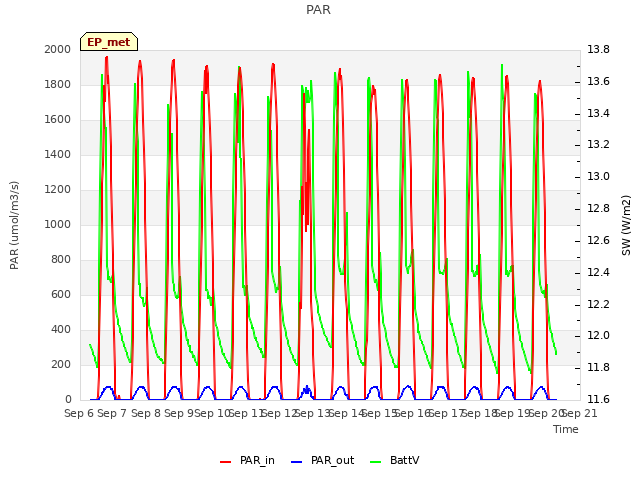This screenshot has width=640, height=480.
Task: Click the 13.0 right axis tick
Action: coord(598,176)
